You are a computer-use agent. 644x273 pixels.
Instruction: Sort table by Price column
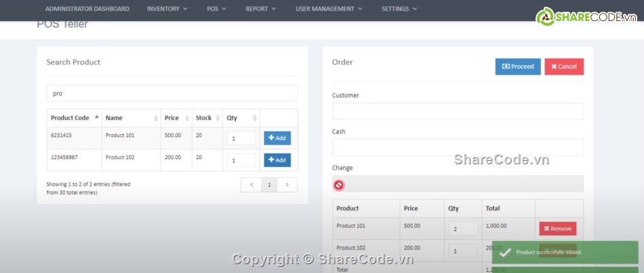[x=176, y=118]
